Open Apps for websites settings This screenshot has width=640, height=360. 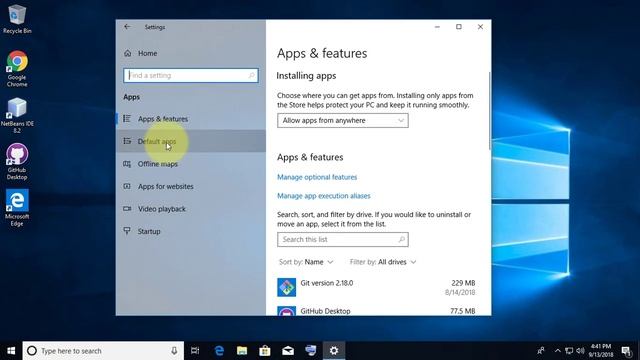tap(191, 186)
